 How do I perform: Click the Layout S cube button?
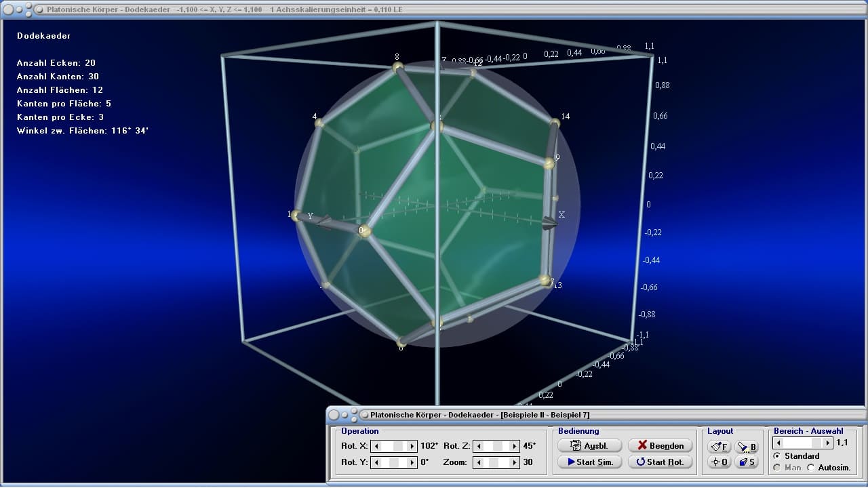tap(747, 462)
